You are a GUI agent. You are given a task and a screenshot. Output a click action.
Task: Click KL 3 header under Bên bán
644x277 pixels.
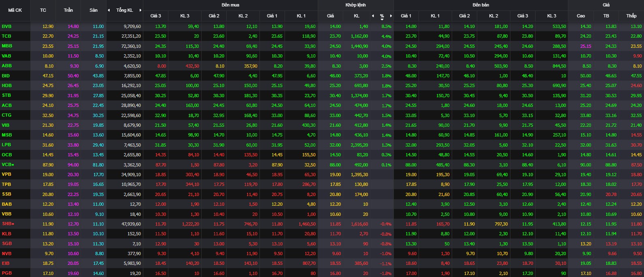point(552,16)
